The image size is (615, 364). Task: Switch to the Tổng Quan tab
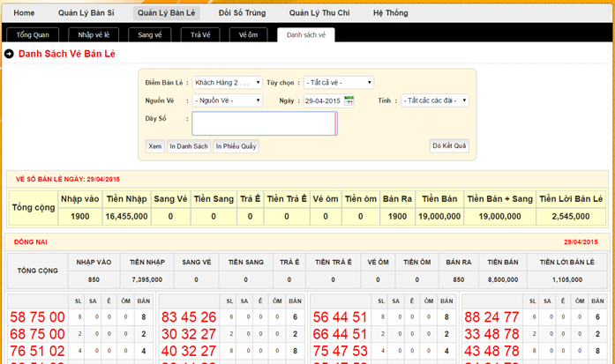34,34
